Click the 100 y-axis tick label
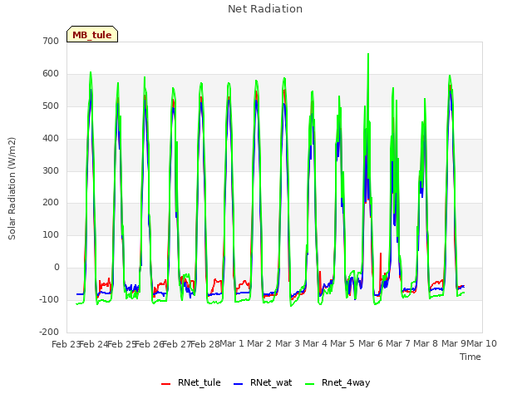Viewport: 532px width, 399px height. [x=51, y=234]
